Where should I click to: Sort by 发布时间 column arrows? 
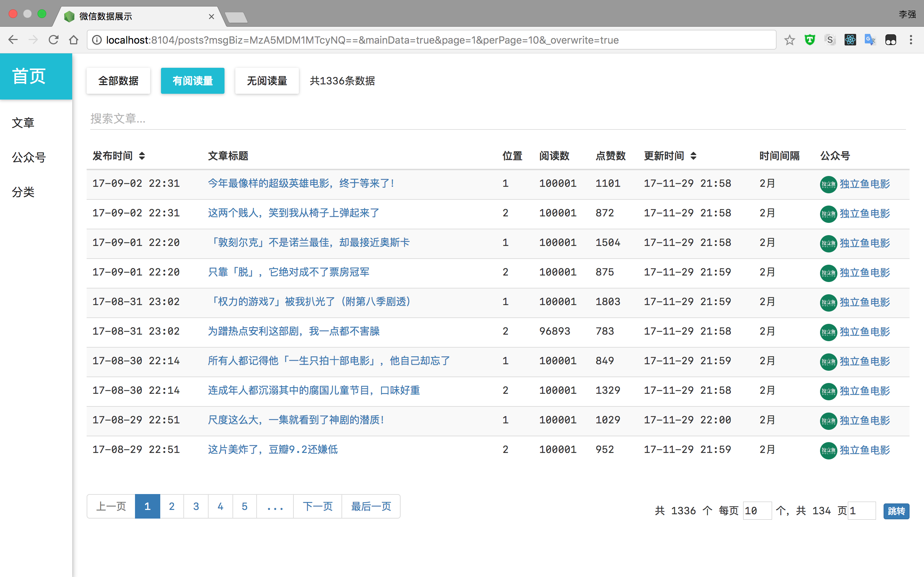coord(142,156)
